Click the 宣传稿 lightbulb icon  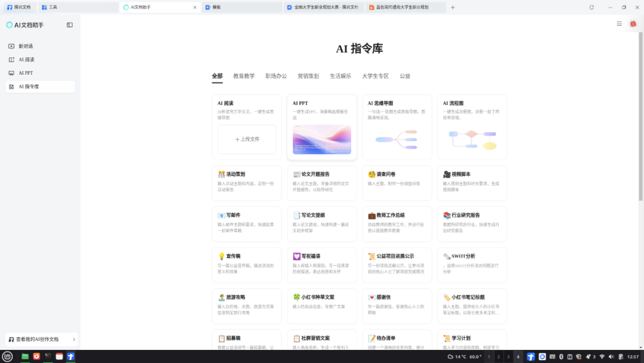pyautogui.click(x=221, y=257)
